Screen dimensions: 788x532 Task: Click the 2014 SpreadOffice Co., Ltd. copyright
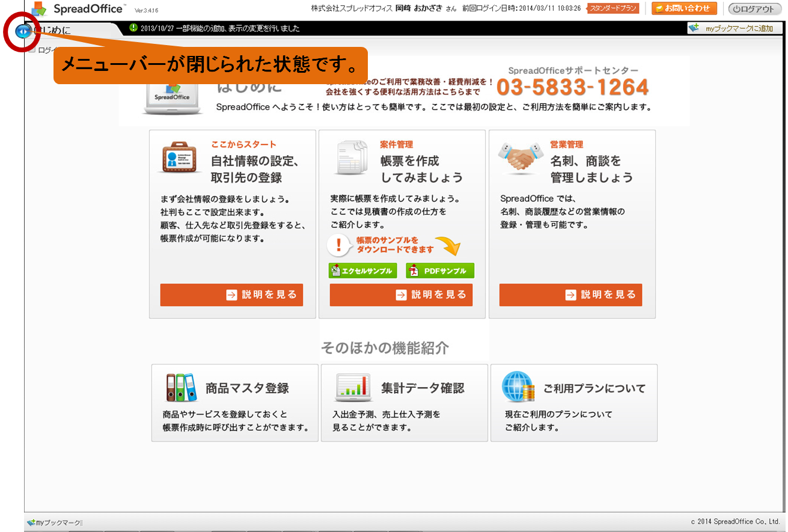click(x=735, y=522)
